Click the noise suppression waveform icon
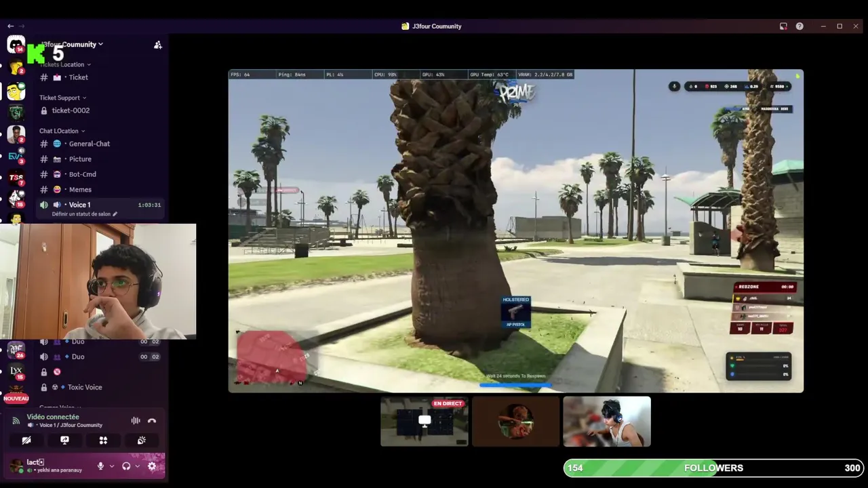868x488 pixels. [136, 421]
